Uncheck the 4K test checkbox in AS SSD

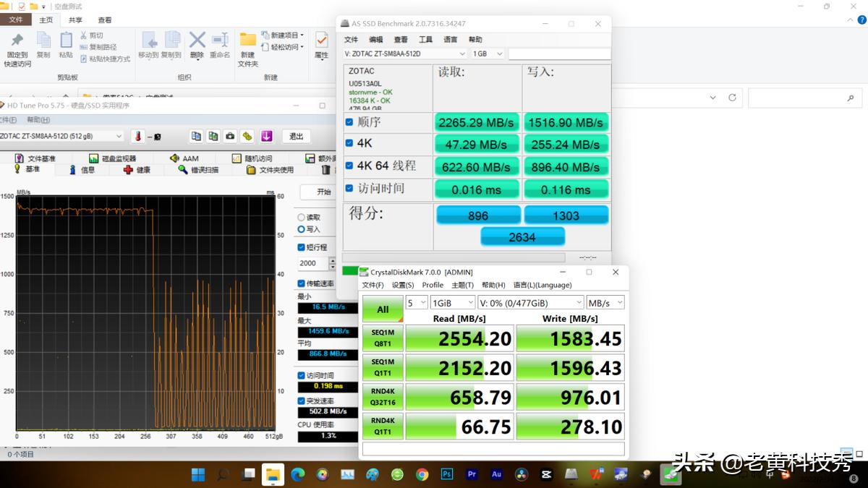click(x=349, y=144)
